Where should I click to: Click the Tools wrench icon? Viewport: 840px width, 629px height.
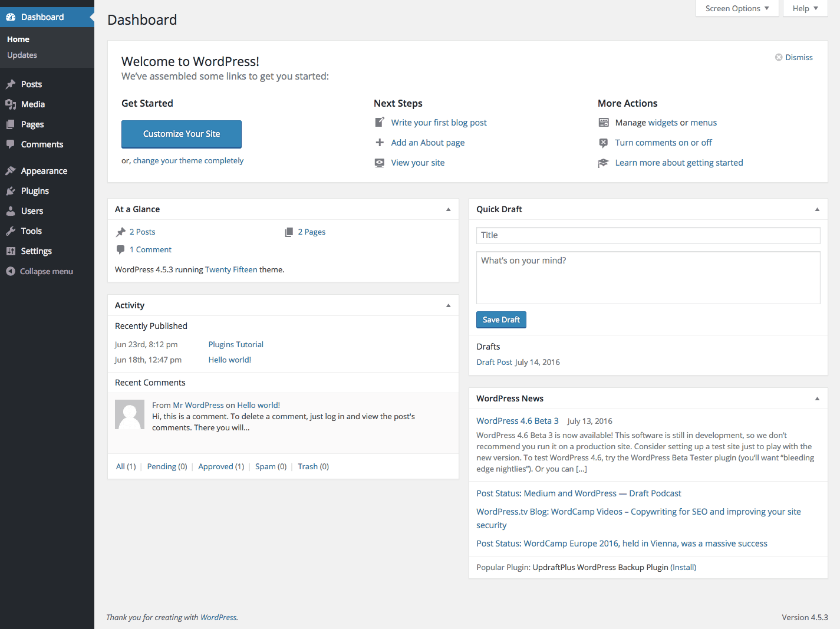tap(11, 231)
